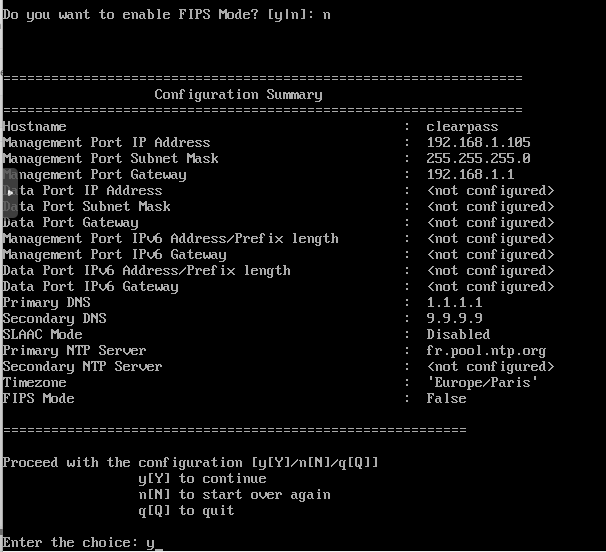This screenshot has width=606, height=552.
Task: Click the 'Enter the choice' input line
Action: click(x=82, y=543)
